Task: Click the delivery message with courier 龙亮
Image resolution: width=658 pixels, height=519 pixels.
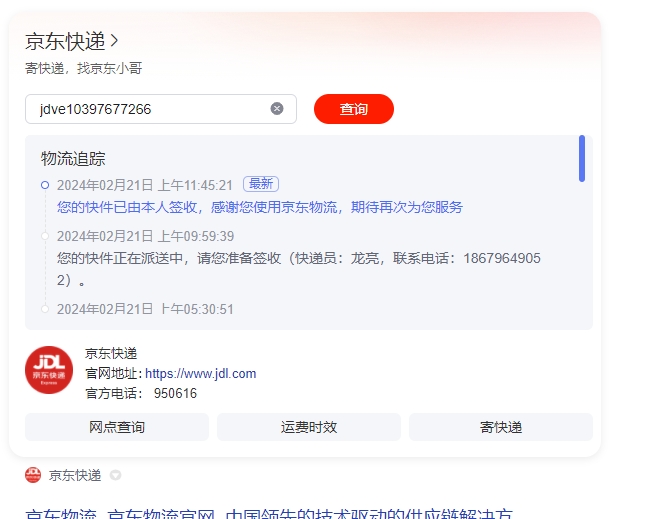Action: pos(299,269)
